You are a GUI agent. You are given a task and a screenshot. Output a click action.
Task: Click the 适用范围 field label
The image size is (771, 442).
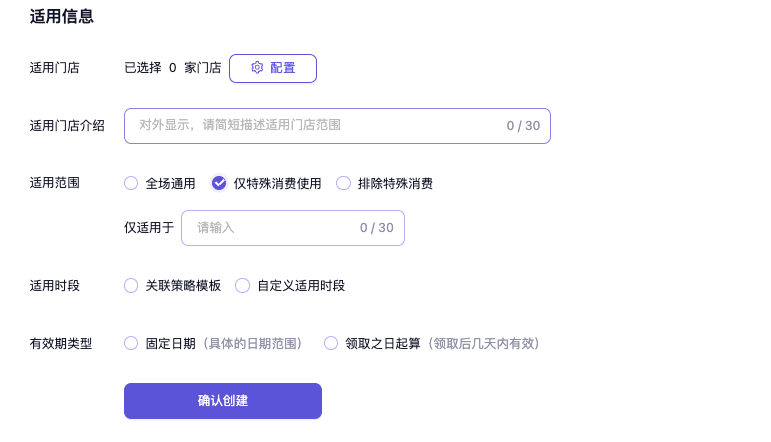tap(55, 183)
